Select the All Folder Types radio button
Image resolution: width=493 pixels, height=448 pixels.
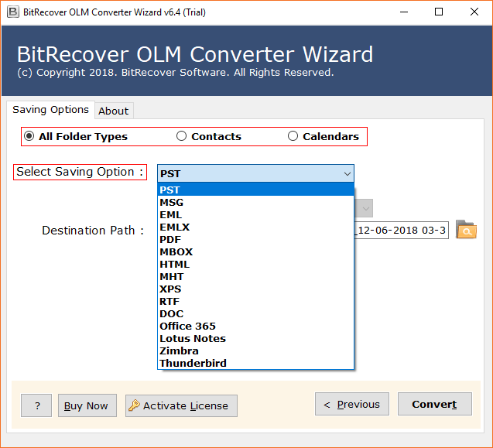tap(29, 136)
